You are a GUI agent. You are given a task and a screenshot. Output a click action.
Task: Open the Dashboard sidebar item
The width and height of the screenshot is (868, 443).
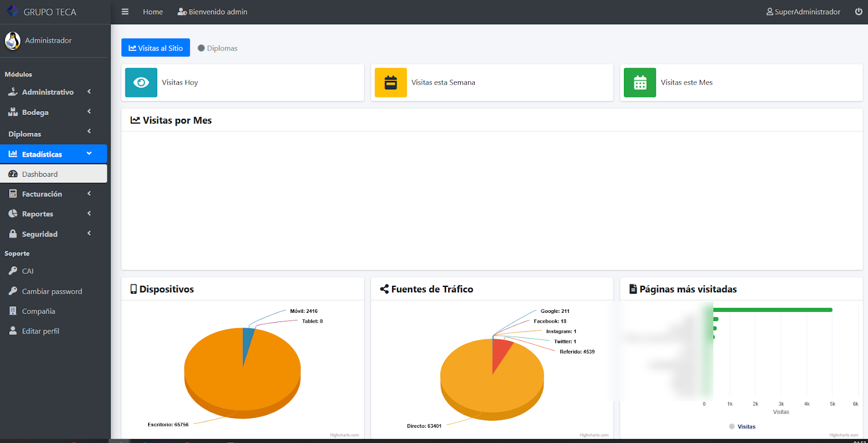(54, 174)
